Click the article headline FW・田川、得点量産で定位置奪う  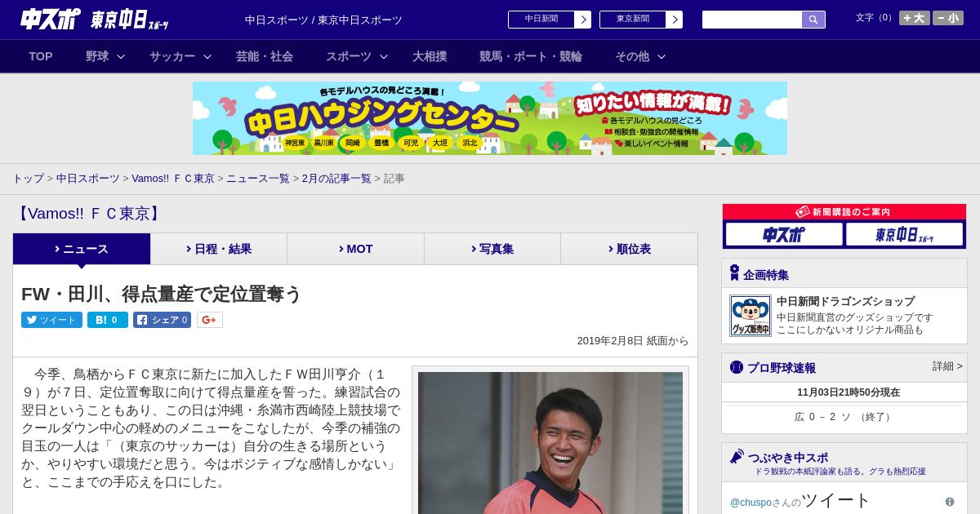(x=162, y=294)
